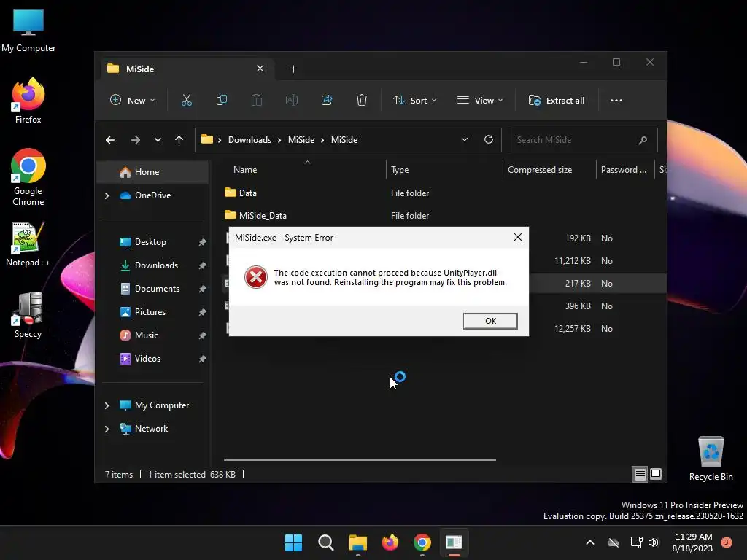Open the Firefox desktop shortcut

[28, 101]
